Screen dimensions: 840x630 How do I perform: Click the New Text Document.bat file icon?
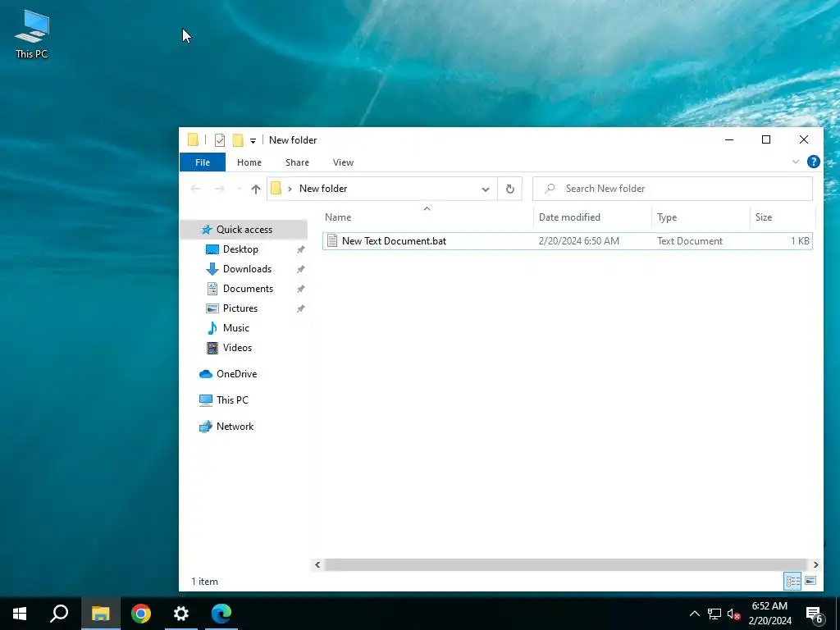[x=332, y=241]
